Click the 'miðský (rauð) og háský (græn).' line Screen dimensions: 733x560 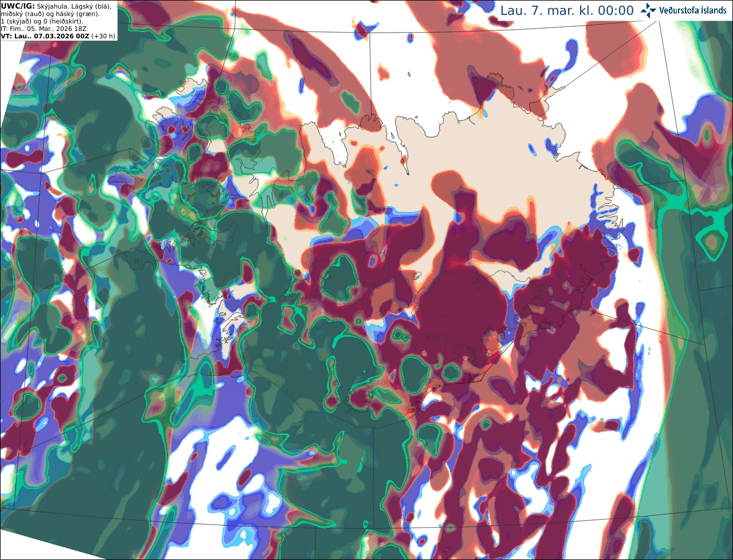click(x=50, y=14)
